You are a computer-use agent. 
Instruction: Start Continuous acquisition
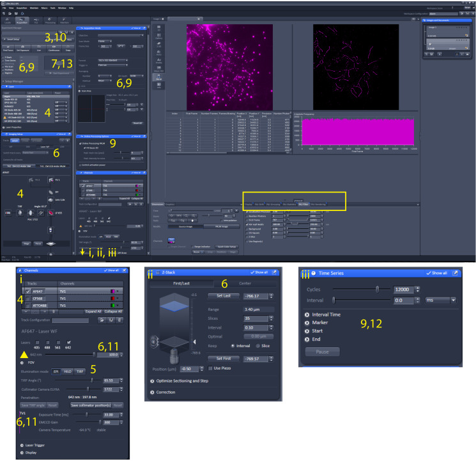pyautogui.click(x=54, y=47)
